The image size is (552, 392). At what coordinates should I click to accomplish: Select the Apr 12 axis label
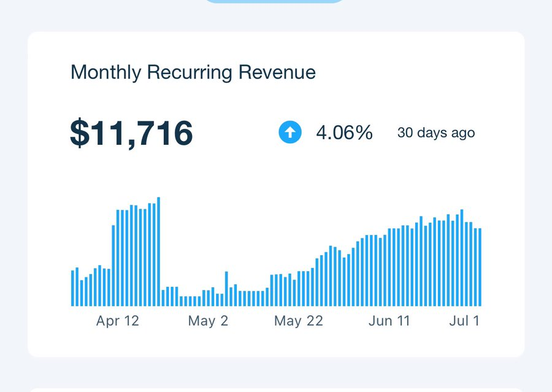(118, 321)
